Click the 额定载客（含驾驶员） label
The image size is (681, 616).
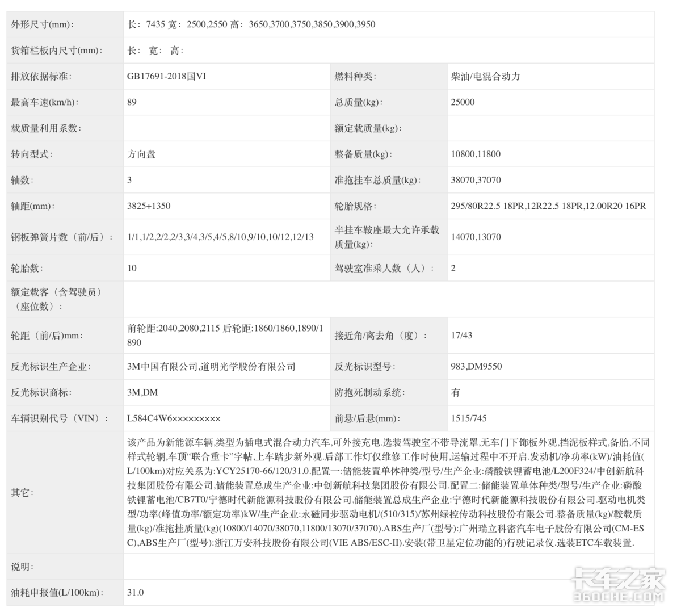tap(57, 299)
